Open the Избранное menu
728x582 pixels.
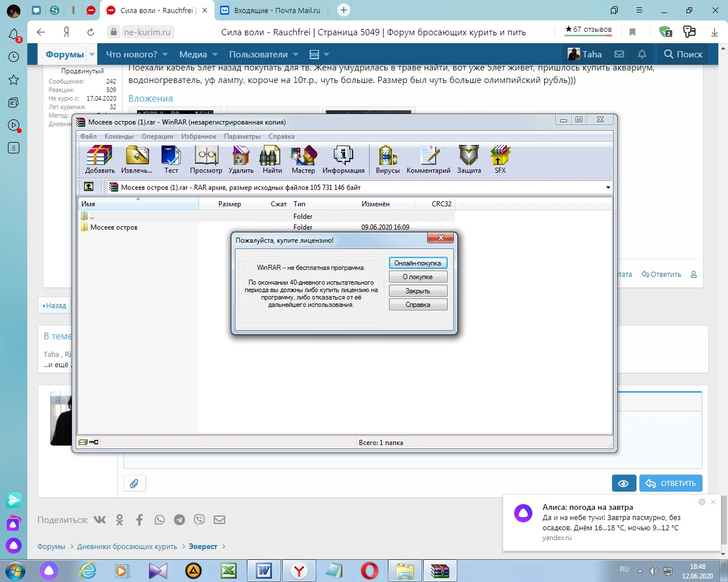coord(198,136)
